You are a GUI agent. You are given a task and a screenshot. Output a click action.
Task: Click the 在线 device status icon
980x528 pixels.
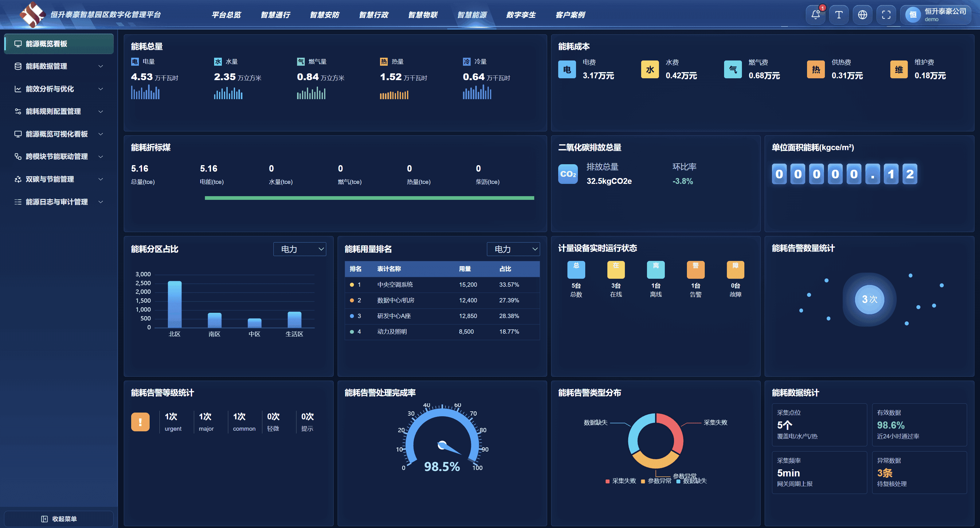pyautogui.click(x=616, y=270)
